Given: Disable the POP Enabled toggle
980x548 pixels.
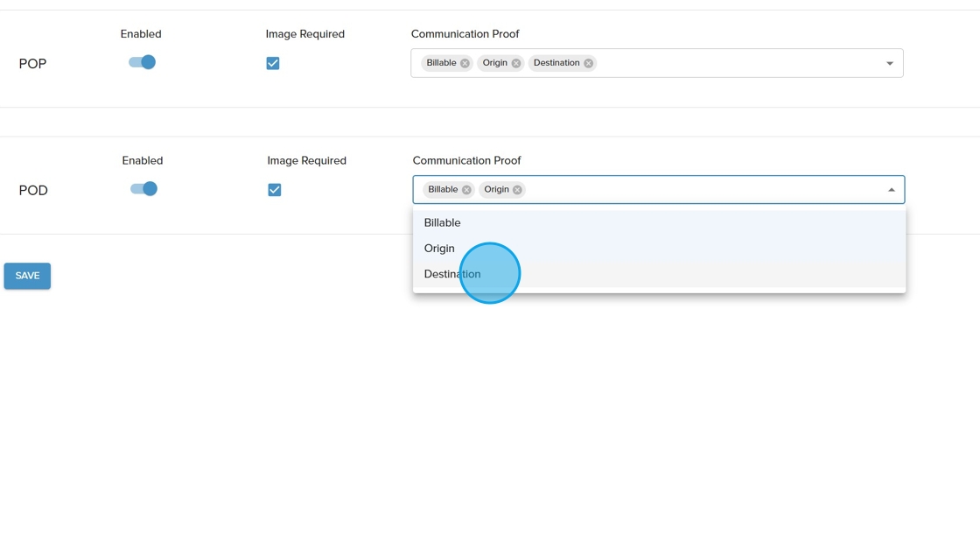Looking at the screenshot, I should pyautogui.click(x=142, y=62).
